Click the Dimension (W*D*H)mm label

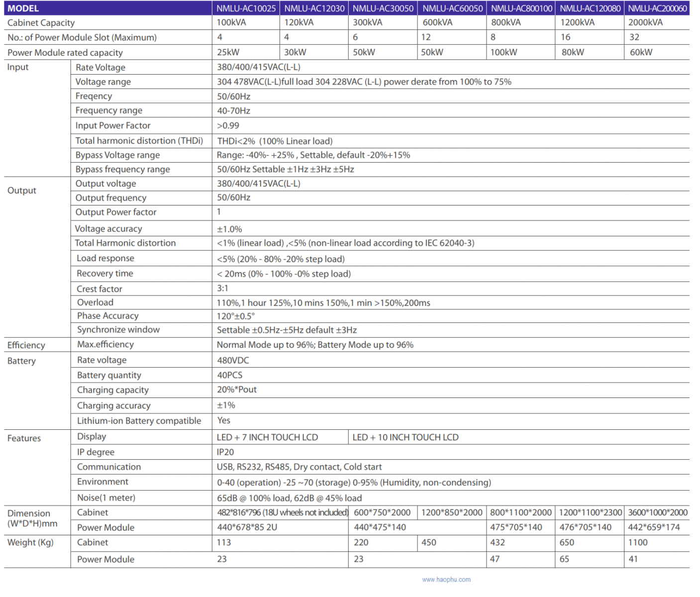[x=32, y=518]
